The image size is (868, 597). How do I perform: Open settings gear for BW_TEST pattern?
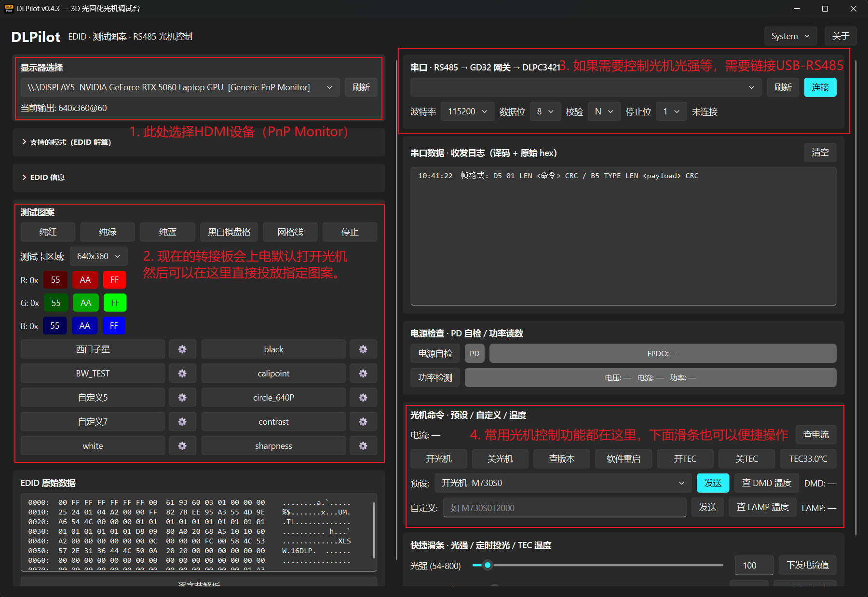182,373
